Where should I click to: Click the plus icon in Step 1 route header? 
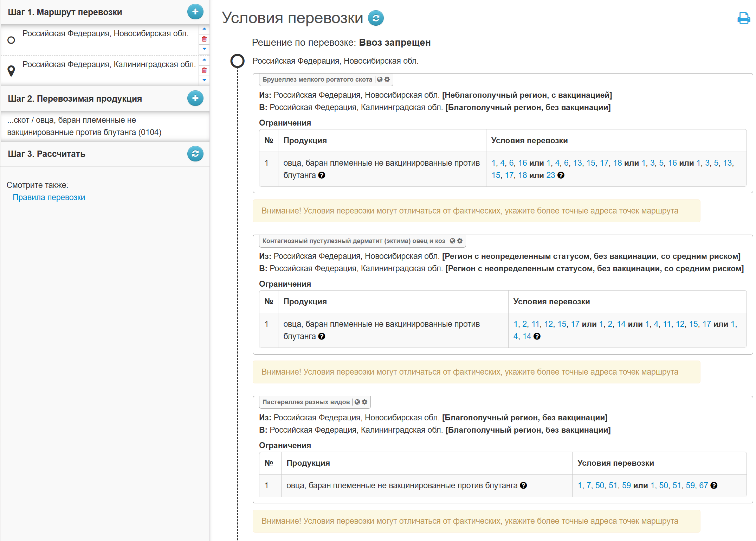pos(195,12)
